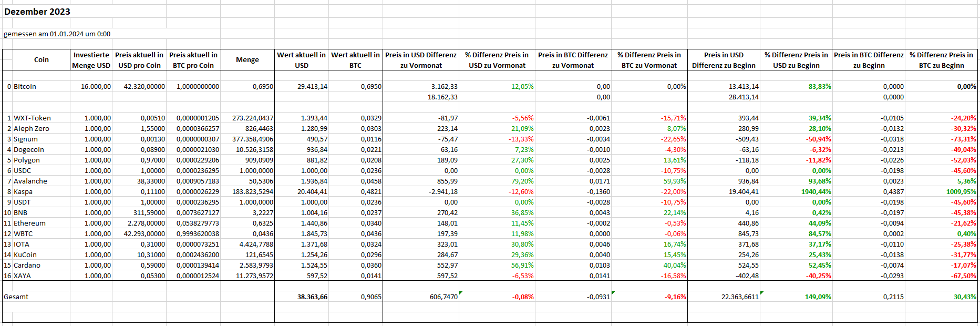
Task: Click the 'Investierte Menge USD' header cell
Action: (x=91, y=60)
